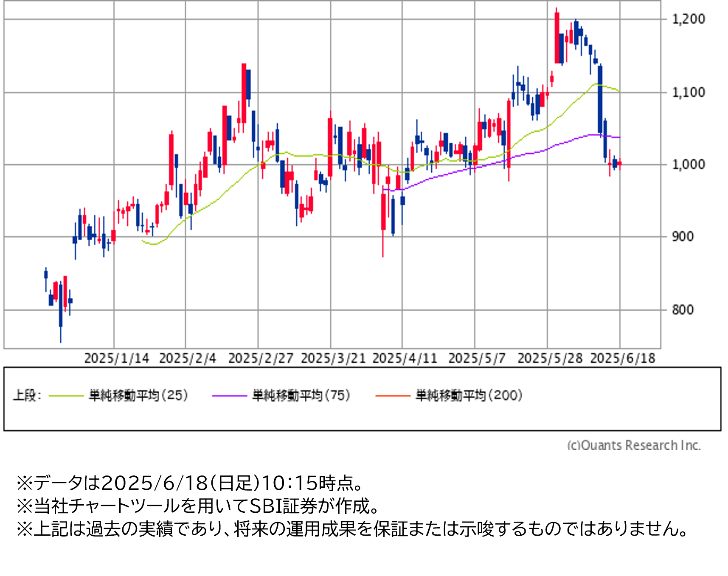The height and width of the screenshot is (576, 728).
Task: Click the 1,200 price axis label
Action: [x=688, y=19]
